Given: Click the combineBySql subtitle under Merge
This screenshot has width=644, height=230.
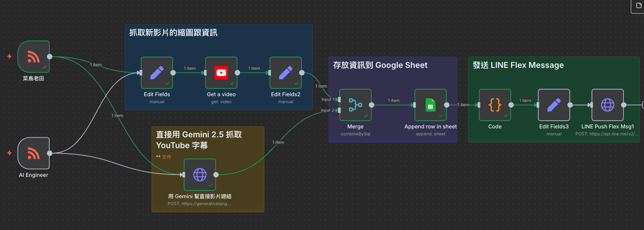Looking at the screenshot, I should tap(356, 134).
